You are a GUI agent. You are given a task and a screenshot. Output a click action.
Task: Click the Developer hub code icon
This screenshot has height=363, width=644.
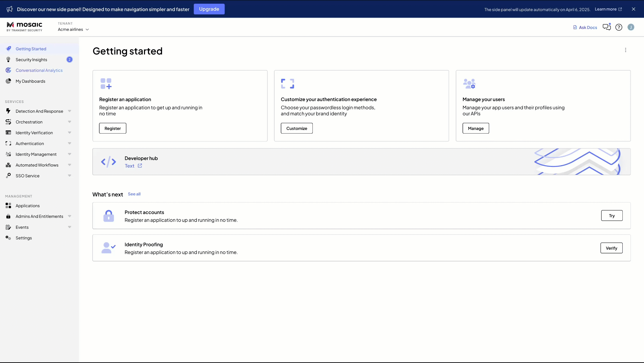point(108,162)
